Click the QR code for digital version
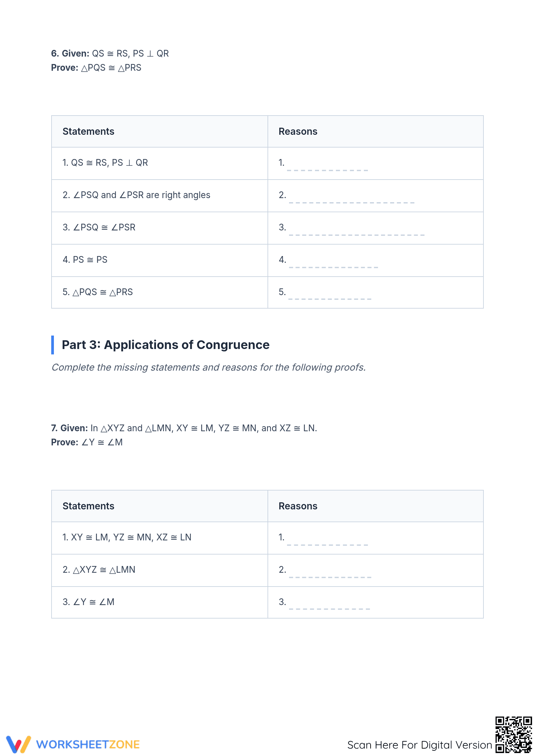 click(513, 734)
